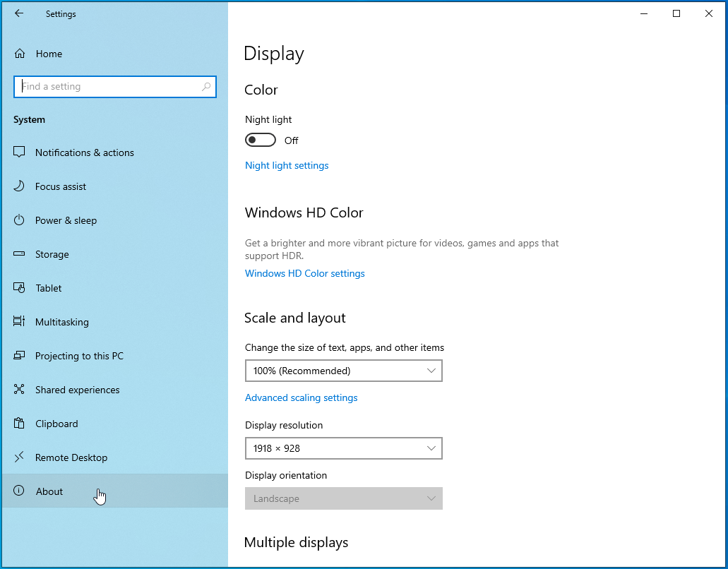Click the Clipboard icon in sidebar
This screenshot has height=569, width=728.
(19, 424)
